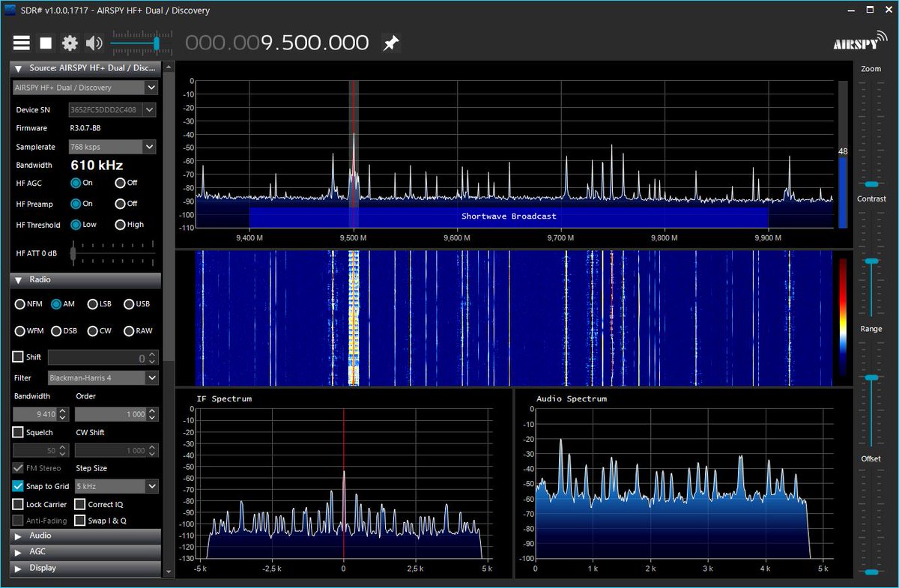Turn HF Preamp On
899x588 pixels.
(76, 204)
